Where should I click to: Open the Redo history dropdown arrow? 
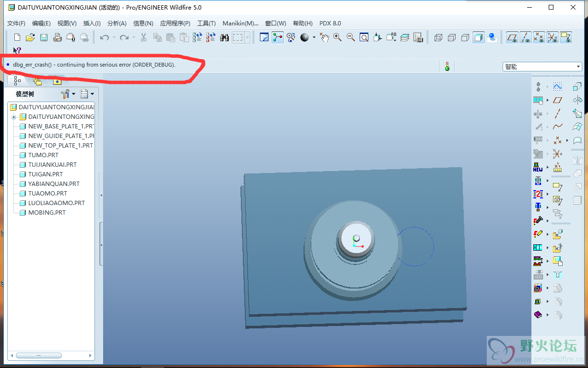(x=134, y=37)
